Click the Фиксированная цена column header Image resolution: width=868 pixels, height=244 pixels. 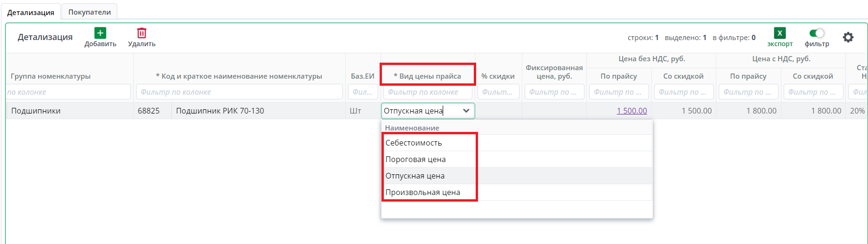[554, 72]
